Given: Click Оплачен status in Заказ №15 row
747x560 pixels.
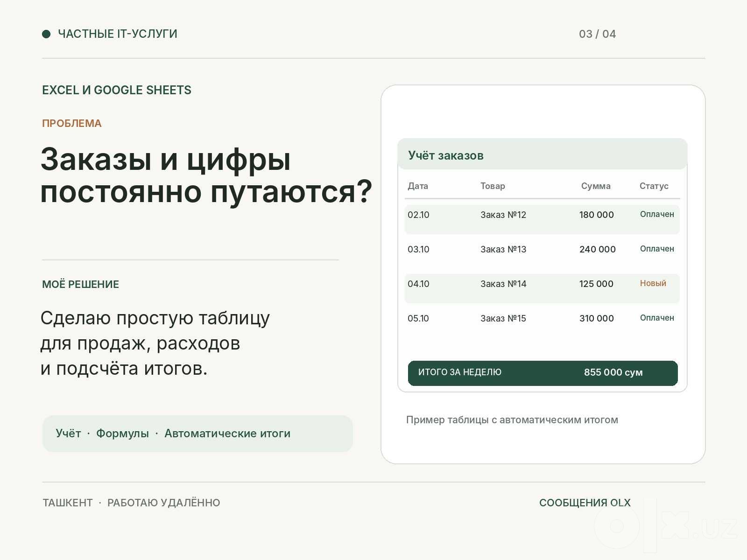Looking at the screenshot, I should coord(657,318).
